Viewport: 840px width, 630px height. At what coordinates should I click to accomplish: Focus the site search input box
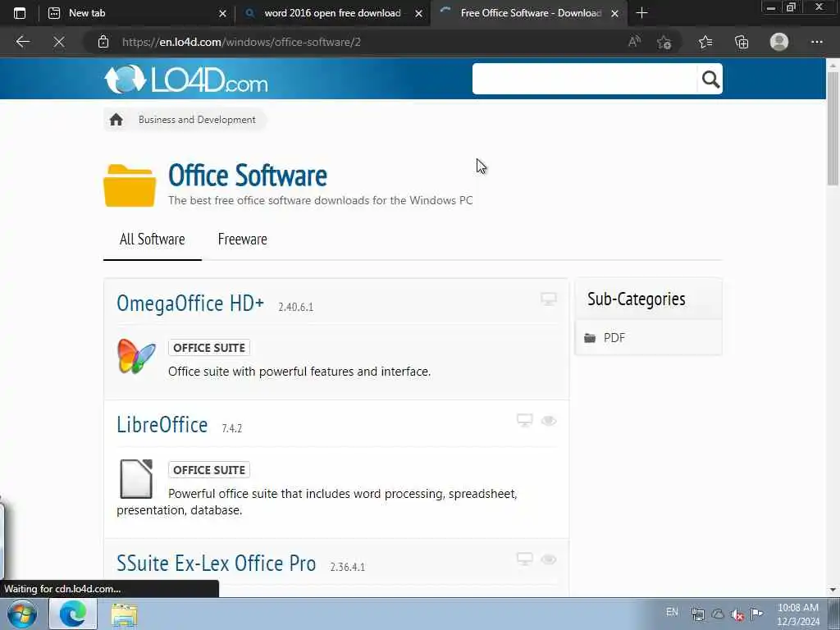[584, 79]
